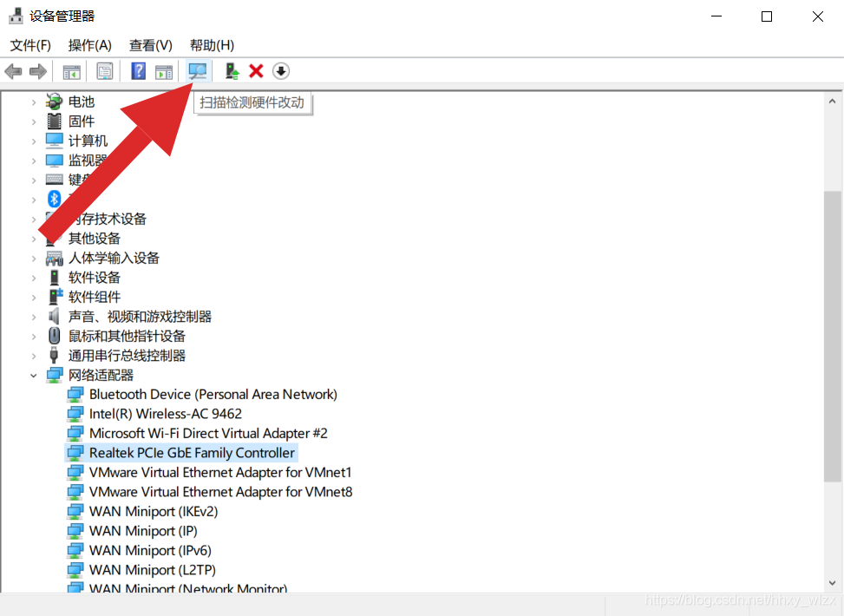Click the network adapters category icon
Viewport: 844px width, 616px height.
[x=54, y=376]
